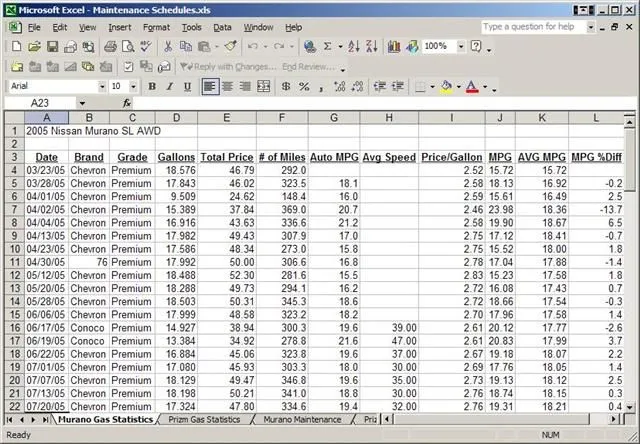
Task: Click the horizontal scrollbar right arrow
Action: tap(613, 420)
